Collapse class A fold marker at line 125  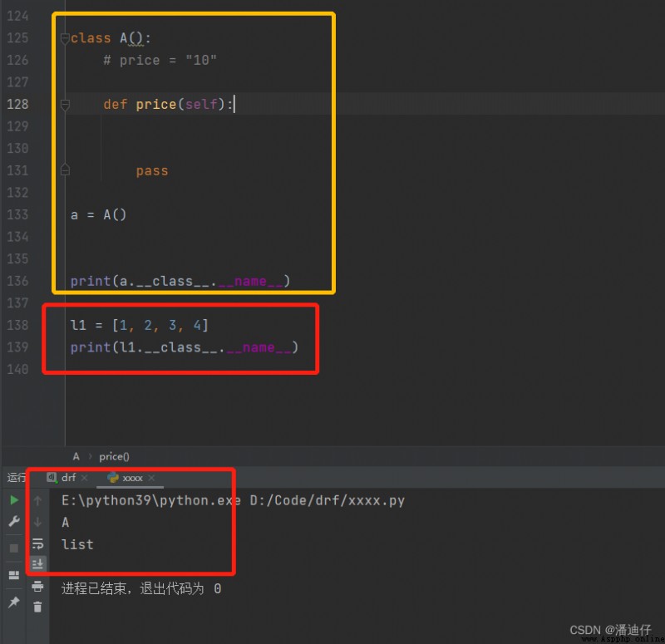(65, 38)
